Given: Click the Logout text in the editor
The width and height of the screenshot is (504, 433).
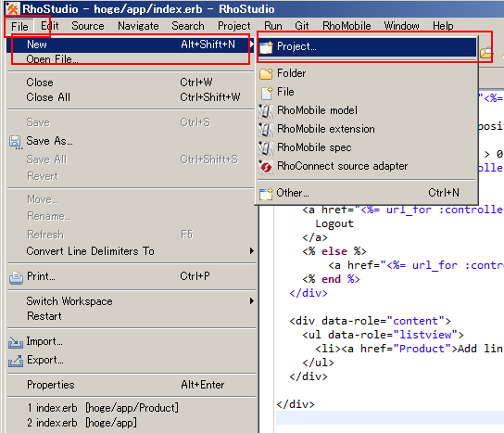Looking at the screenshot, I should pos(334,223).
